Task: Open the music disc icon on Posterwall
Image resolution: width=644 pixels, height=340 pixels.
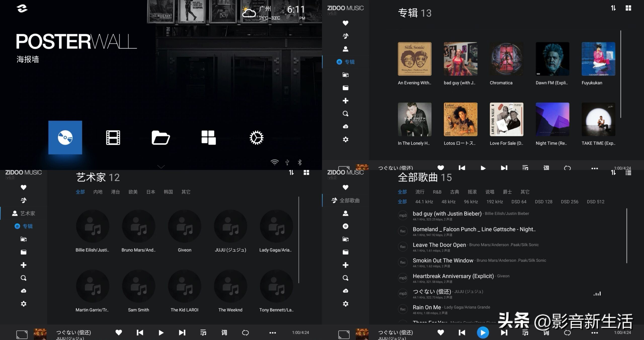Action: (x=65, y=138)
